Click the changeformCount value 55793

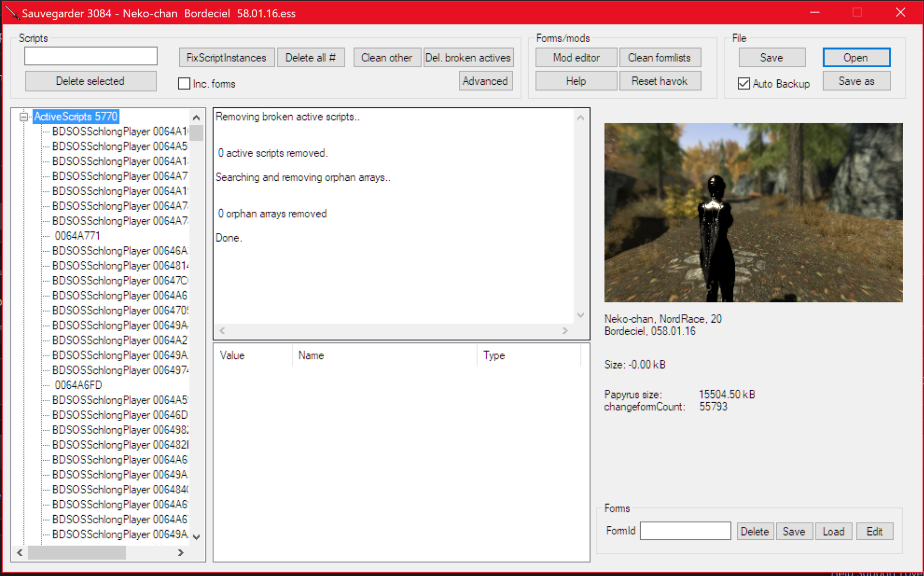click(713, 406)
